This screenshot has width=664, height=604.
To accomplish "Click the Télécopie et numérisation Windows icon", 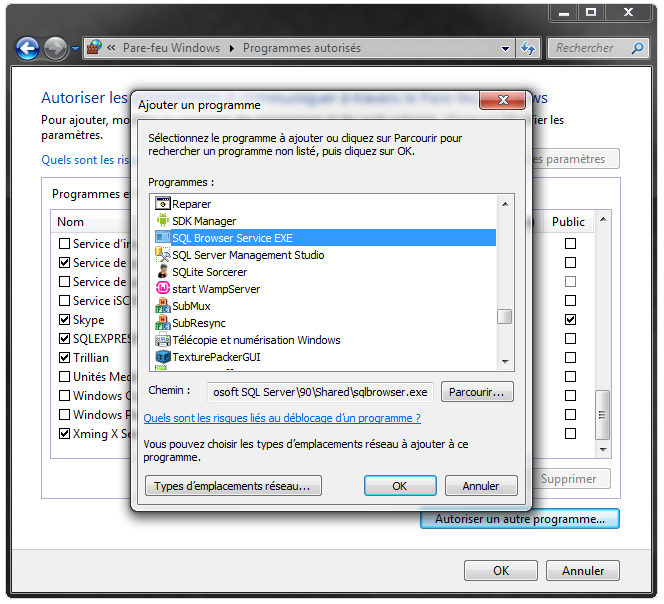I will click(163, 340).
